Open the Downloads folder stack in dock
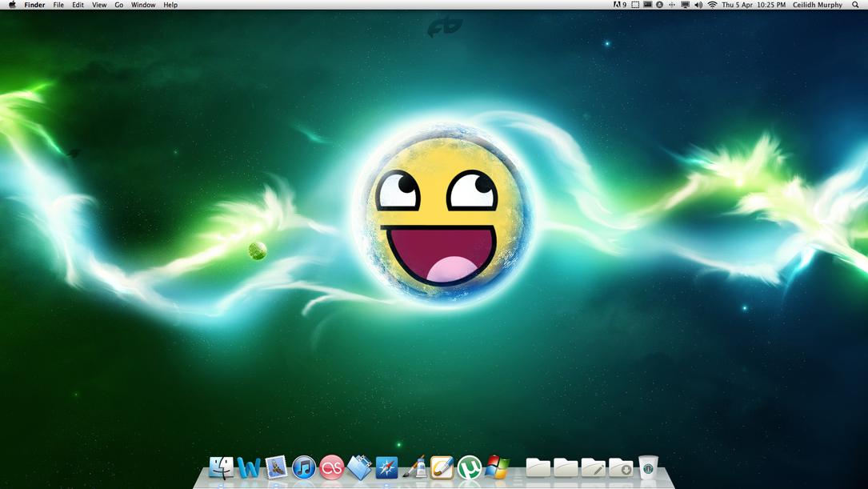The height and width of the screenshot is (489, 868). (x=621, y=467)
